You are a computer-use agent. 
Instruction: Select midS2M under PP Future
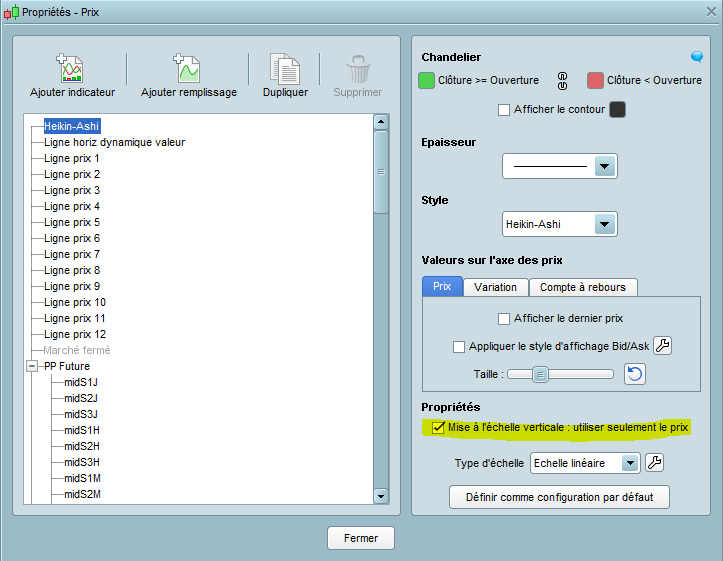[82, 494]
